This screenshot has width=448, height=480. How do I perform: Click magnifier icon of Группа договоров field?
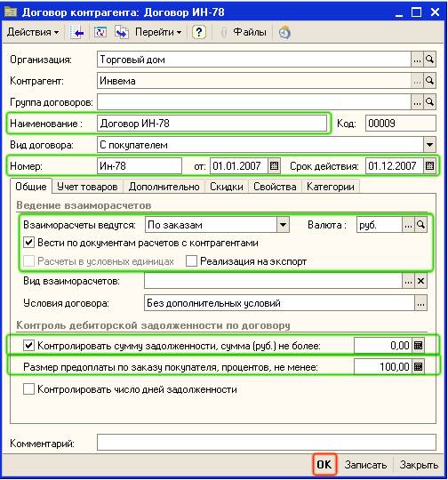(430, 102)
